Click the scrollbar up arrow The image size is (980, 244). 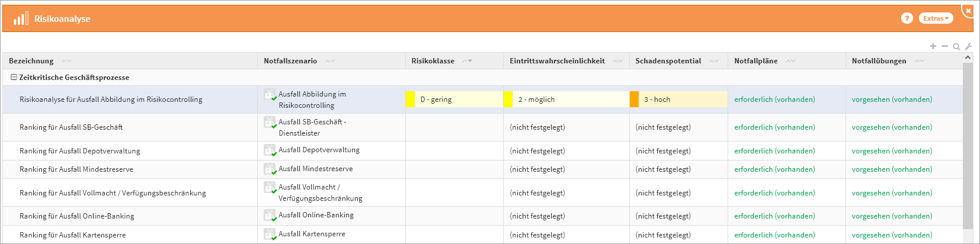(x=968, y=57)
